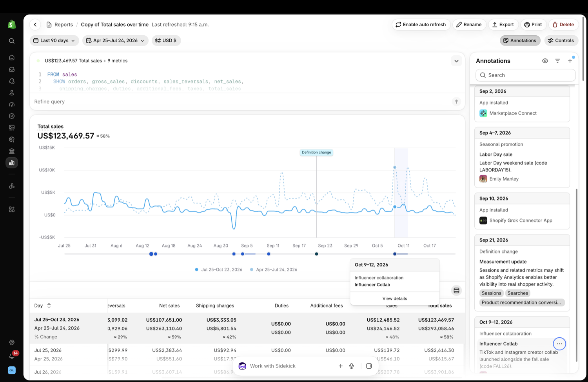
Task: Toggle the Annotations panel button
Action: [x=520, y=40]
